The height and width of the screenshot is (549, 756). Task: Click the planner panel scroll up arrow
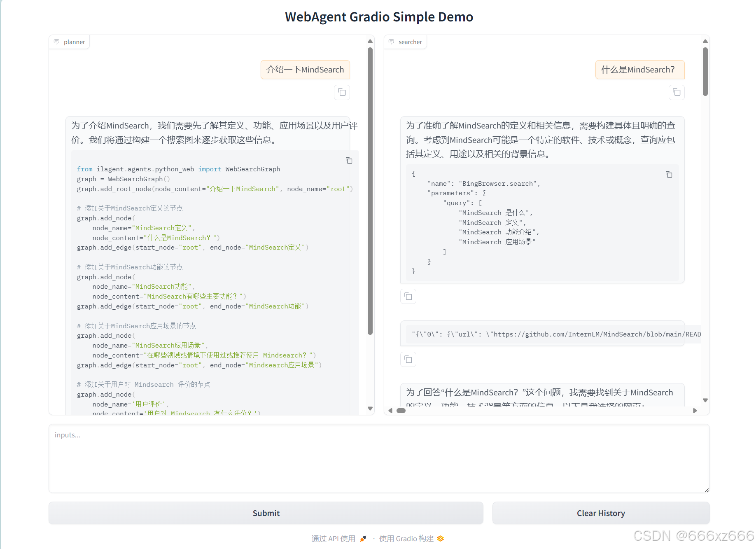point(370,41)
